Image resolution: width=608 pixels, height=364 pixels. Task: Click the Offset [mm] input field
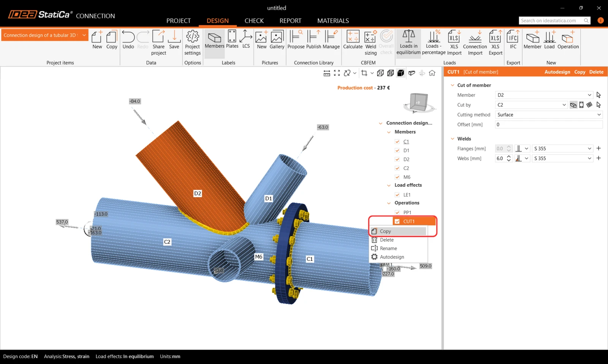[x=549, y=124]
